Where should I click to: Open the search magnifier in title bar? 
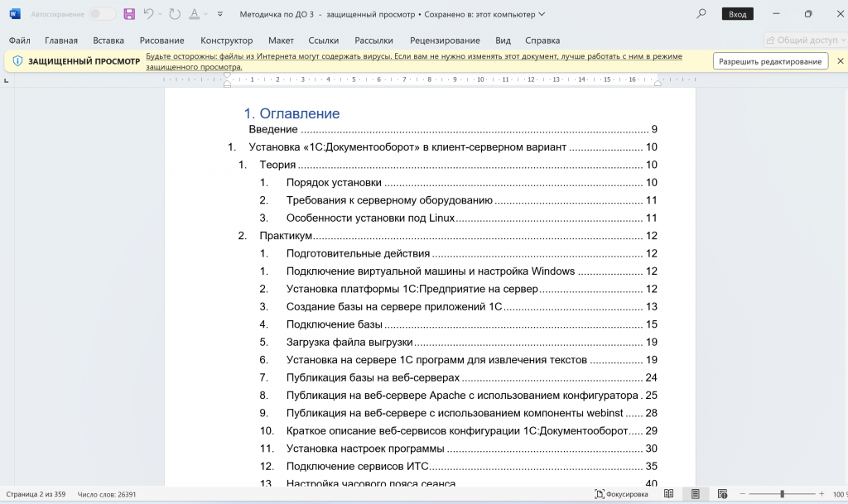click(x=701, y=14)
